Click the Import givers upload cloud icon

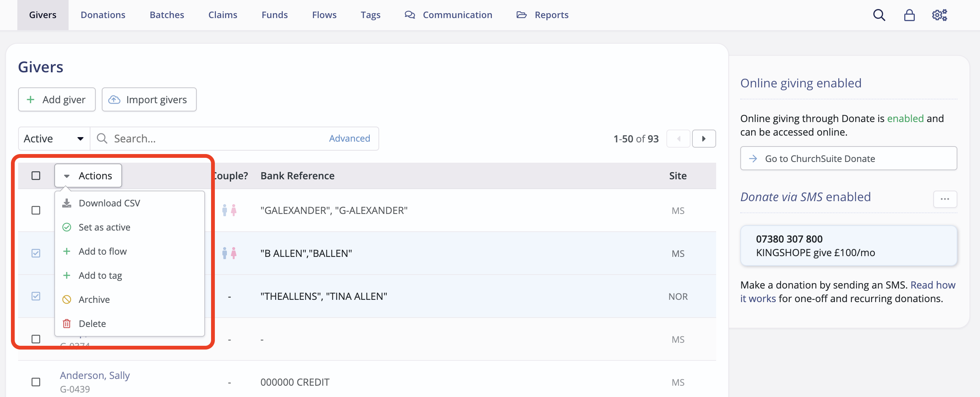pos(114,99)
